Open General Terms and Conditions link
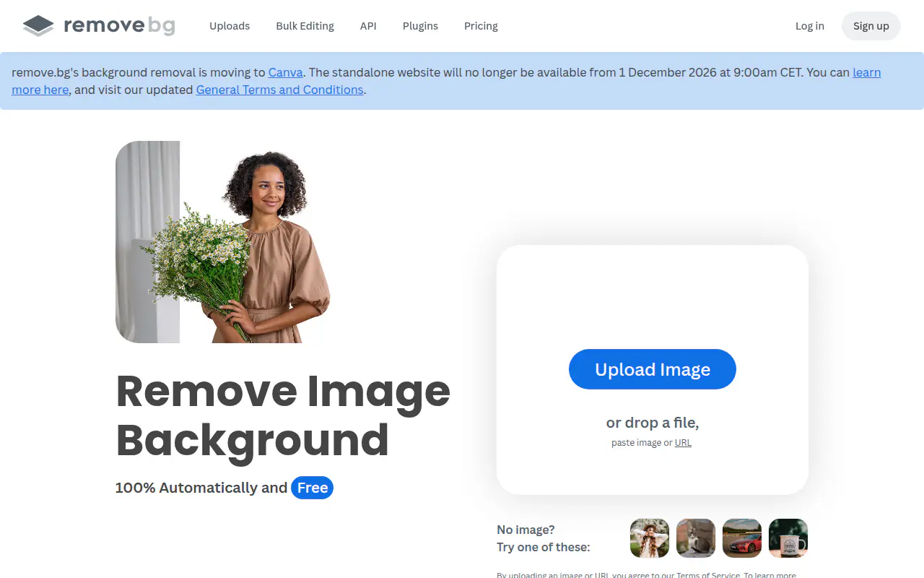This screenshot has height=578, width=924. click(279, 90)
